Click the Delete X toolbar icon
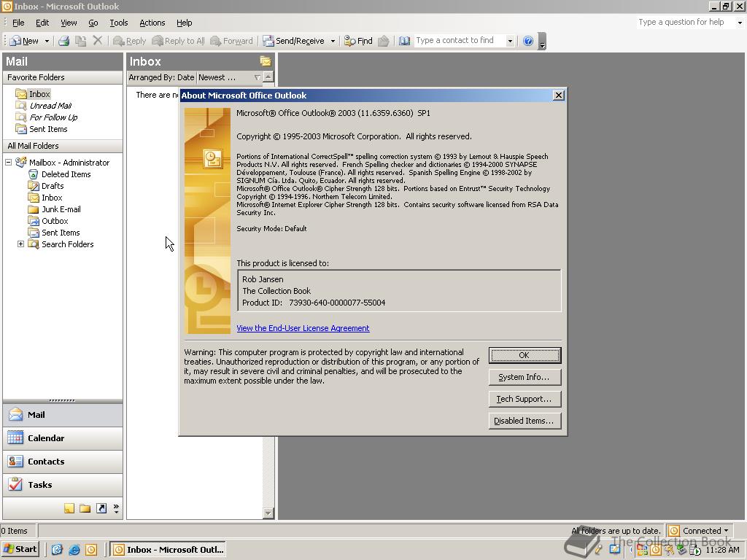The height and width of the screenshot is (560, 747). 98,41
